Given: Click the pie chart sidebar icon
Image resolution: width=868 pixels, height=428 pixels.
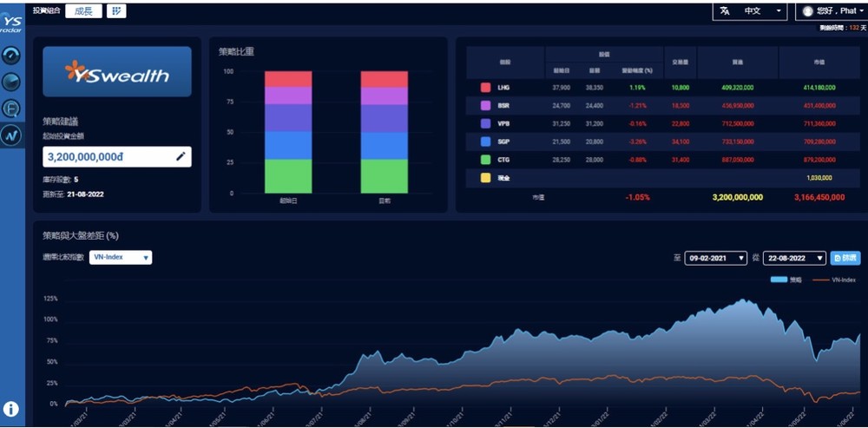Looking at the screenshot, I should (11, 82).
